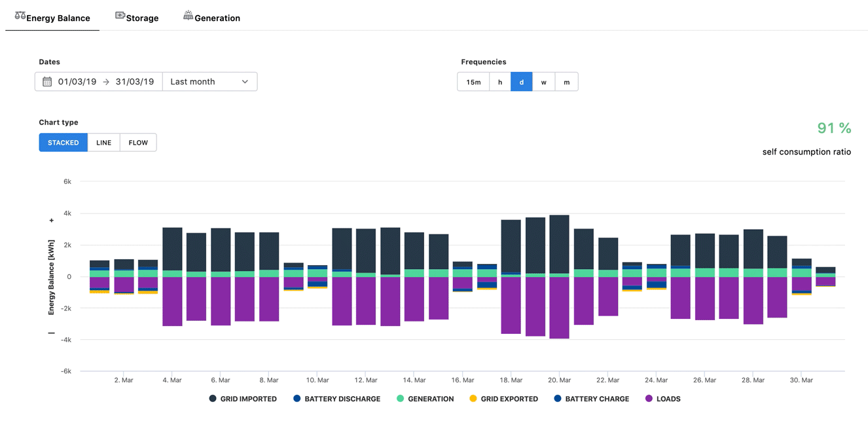Click the 10. Mar x-axis label
Screen dimensions: 868x421
(317, 380)
